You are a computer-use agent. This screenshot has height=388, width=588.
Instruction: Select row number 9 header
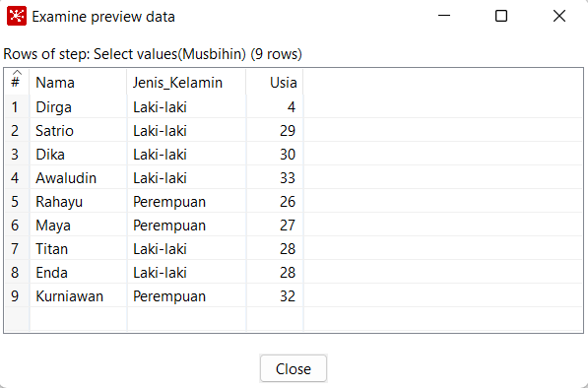pyautogui.click(x=17, y=296)
